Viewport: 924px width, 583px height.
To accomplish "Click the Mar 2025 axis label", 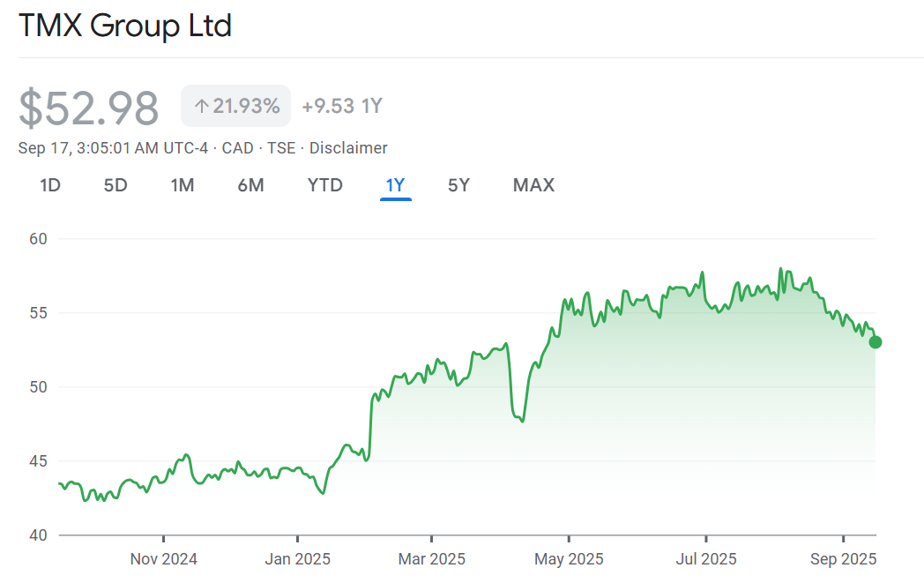I will point(432,559).
